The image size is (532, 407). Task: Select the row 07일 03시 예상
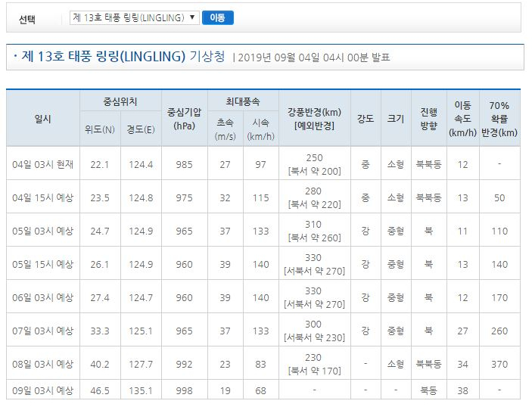(x=263, y=330)
